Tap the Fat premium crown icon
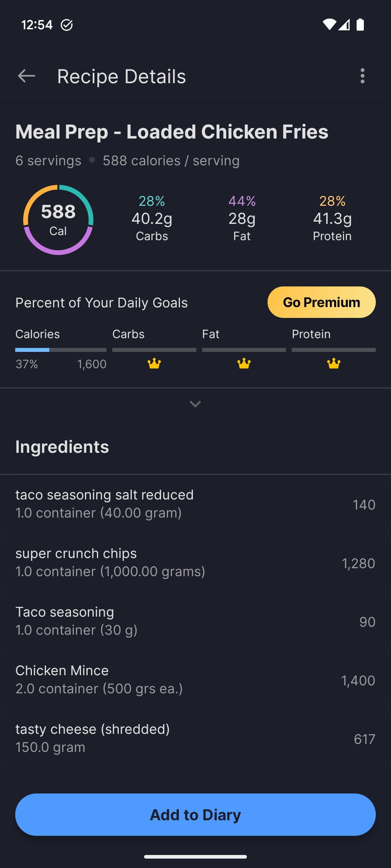 coord(244,363)
